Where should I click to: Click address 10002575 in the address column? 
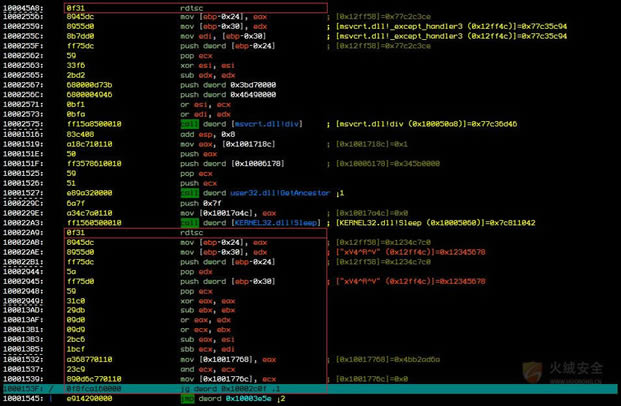pyautogui.click(x=21, y=124)
